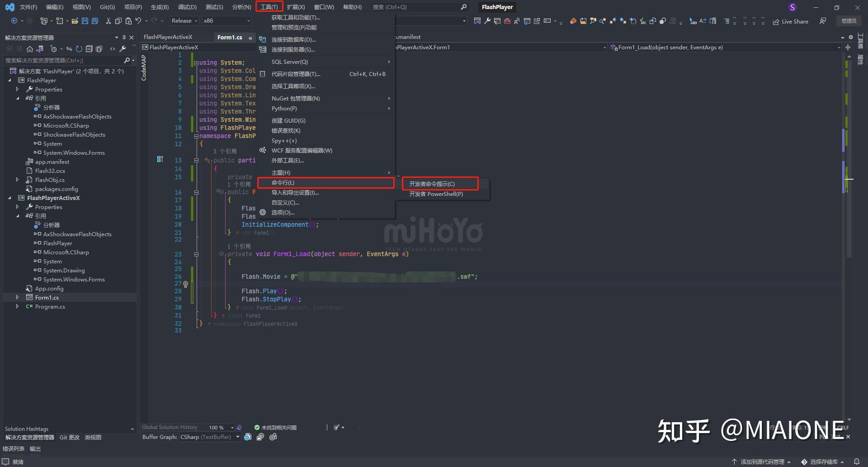Click the quick actions lightbulb on line 27
The image size is (868, 467).
coord(185,284)
